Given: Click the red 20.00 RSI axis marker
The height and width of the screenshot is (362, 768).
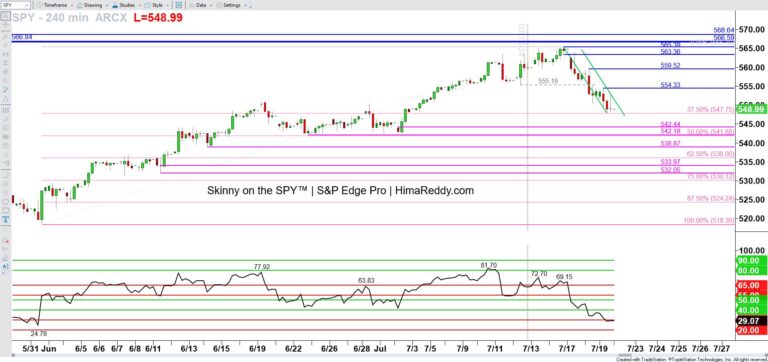Looking at the screenshot, I should (752, 331).
